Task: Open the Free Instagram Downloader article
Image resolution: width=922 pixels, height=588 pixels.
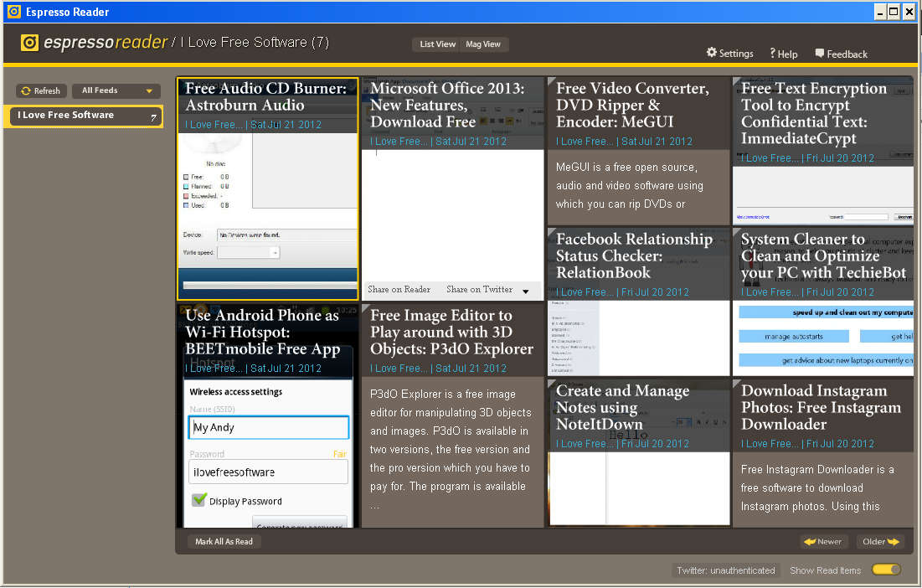Action: [822, 452]
